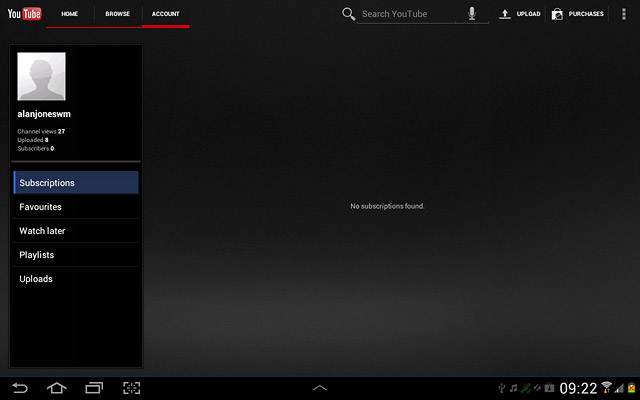
Task: Click the upload arrow icon
Action: (505, 14)
